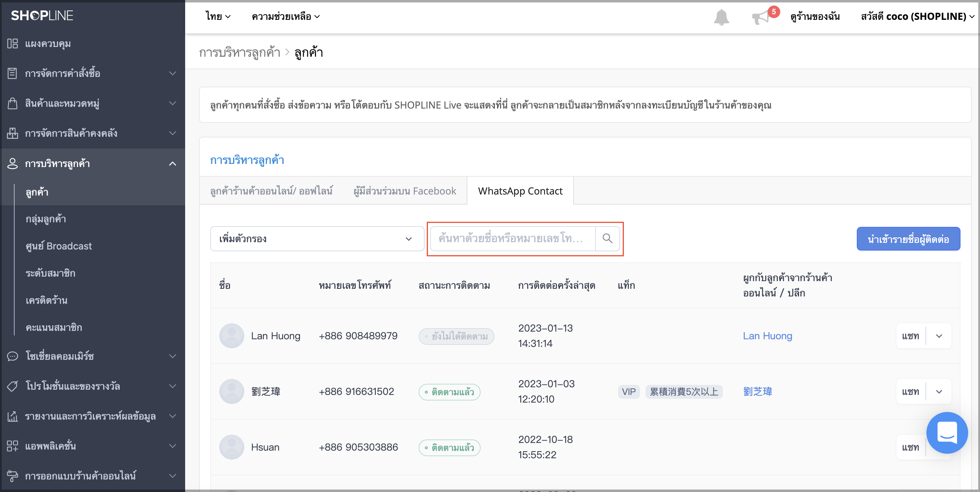The height and width of the screenshot is (492, 980).
Task: Click the search magnifier icon
Action: [608, 239]
